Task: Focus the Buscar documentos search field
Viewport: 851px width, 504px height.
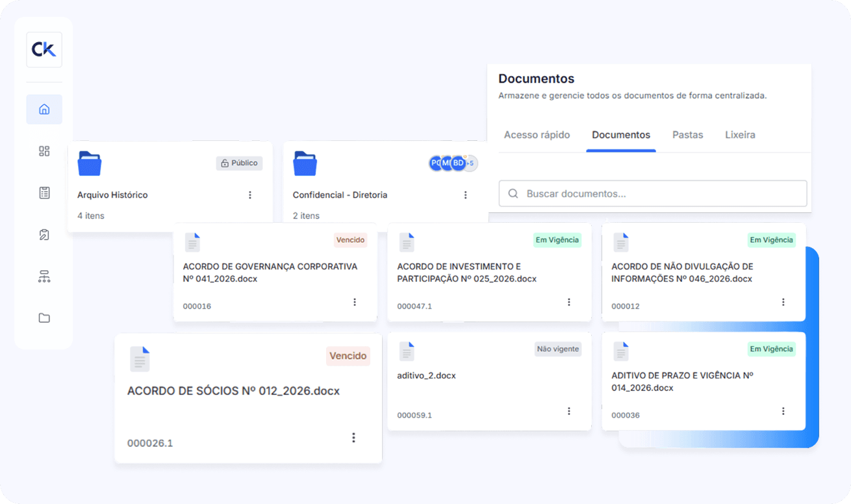Action: (653, 194)
